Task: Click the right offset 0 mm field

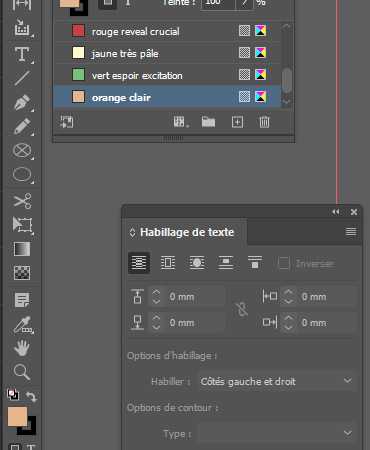Action: coord(327,322)
